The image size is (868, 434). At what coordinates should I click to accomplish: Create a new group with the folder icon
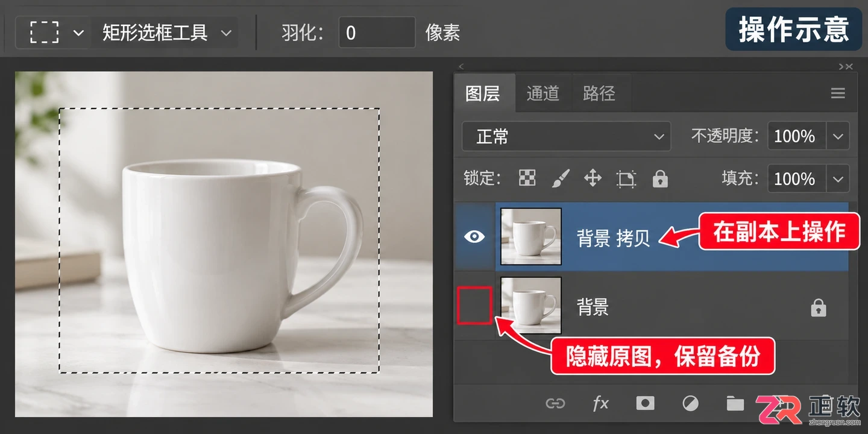[735, 403]
